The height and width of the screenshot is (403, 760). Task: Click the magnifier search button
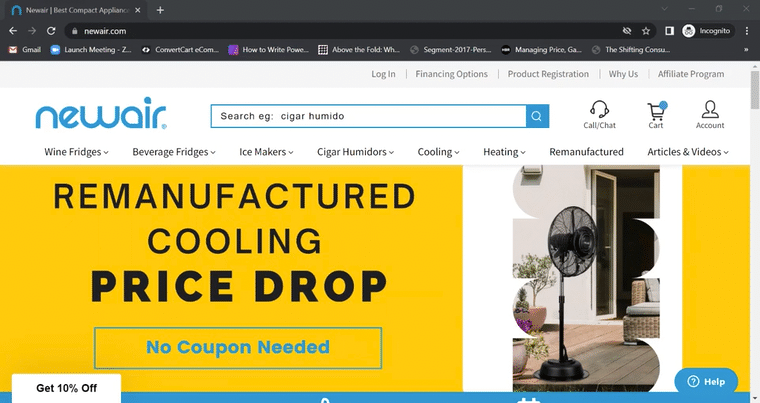tap(537, 116)
